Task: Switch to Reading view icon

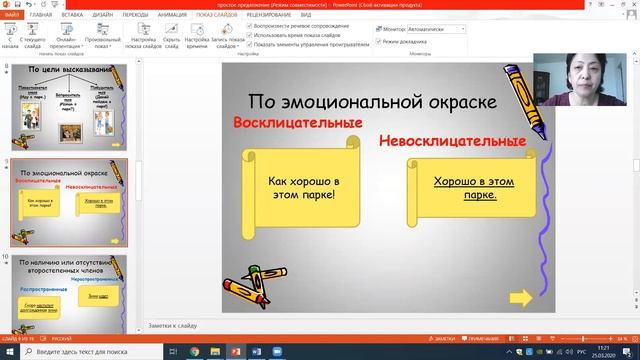Action: (539, 339)
